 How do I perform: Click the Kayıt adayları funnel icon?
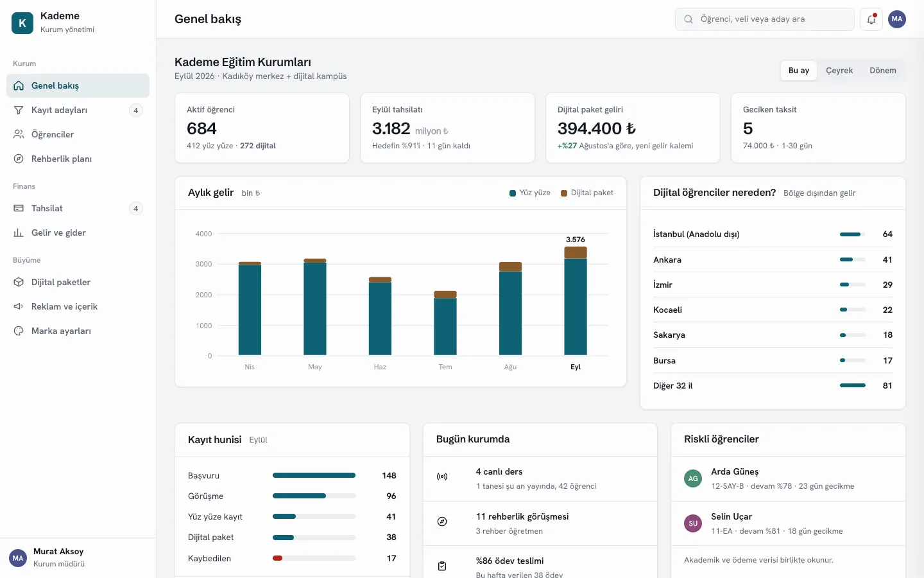19,110
